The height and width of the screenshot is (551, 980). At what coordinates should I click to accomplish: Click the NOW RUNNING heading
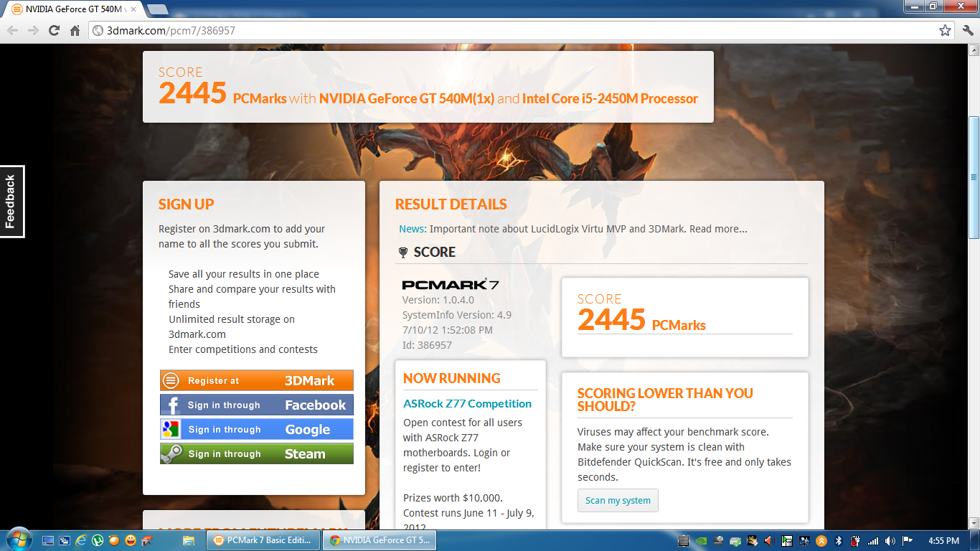(x=452, y=378)
